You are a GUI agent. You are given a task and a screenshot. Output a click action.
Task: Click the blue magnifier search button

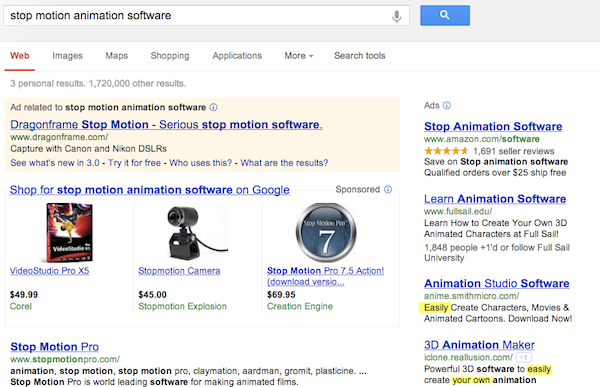(x=445, y=15)
